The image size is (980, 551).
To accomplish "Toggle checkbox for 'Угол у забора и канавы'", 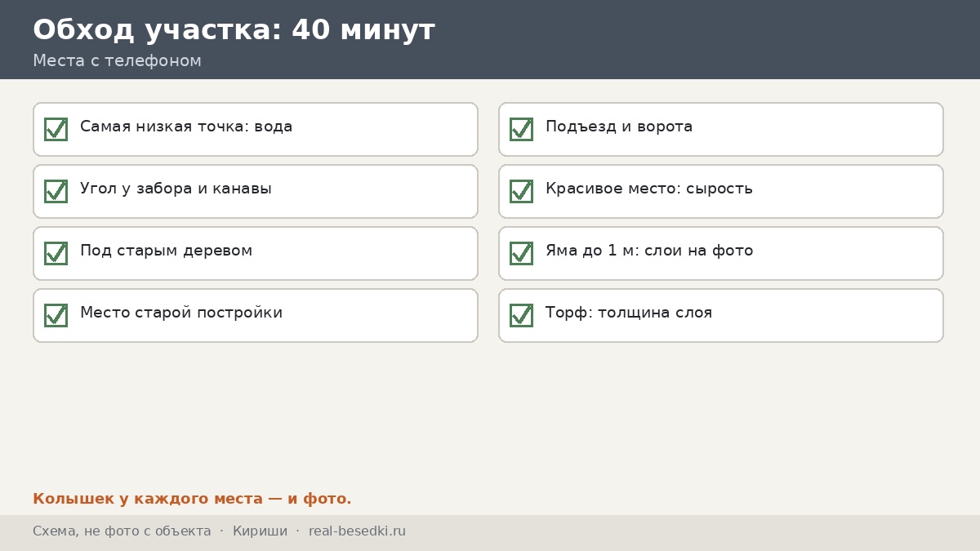I will [56, 191].
